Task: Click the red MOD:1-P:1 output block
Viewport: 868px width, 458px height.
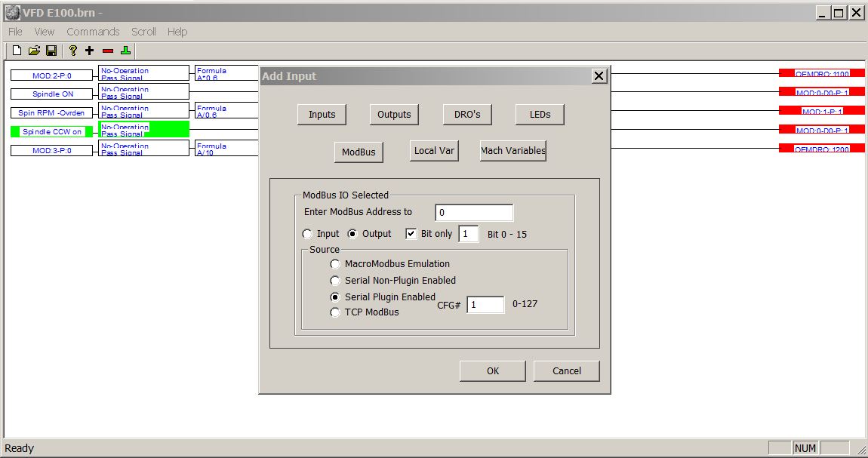Action: click(x=821, y=111)
